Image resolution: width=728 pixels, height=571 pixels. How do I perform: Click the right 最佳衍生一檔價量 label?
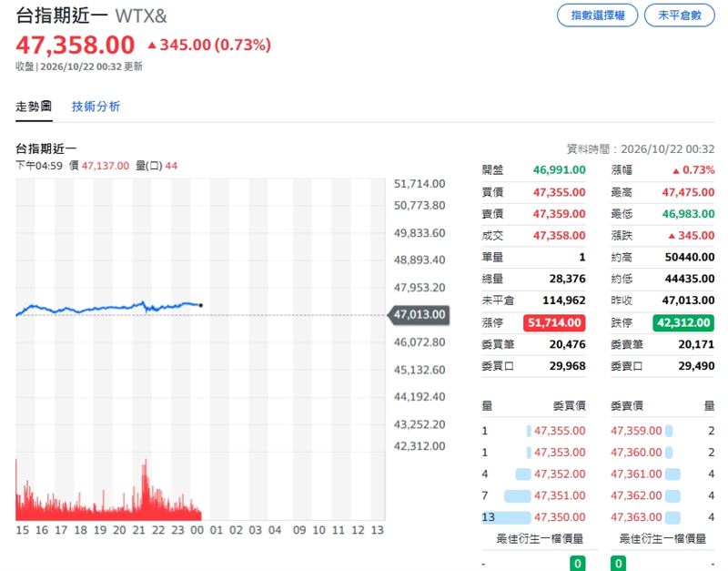[662, 539]
